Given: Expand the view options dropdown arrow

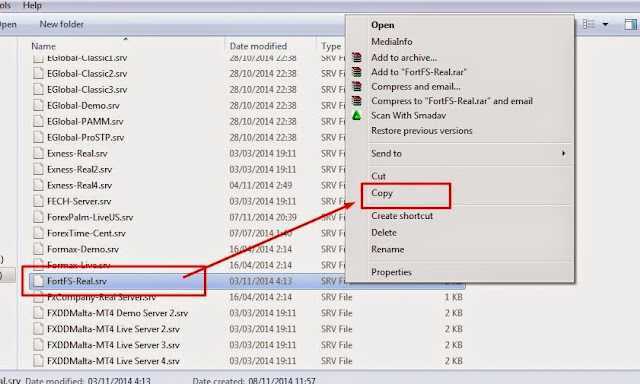Looking at the screenshot, I should 605,24.
